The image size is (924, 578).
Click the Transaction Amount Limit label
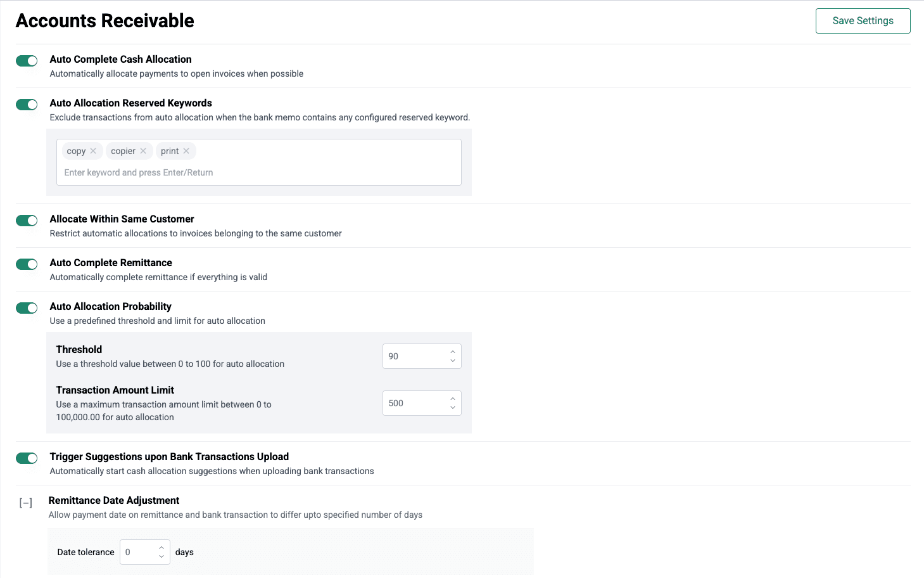(x=115, y=390)
